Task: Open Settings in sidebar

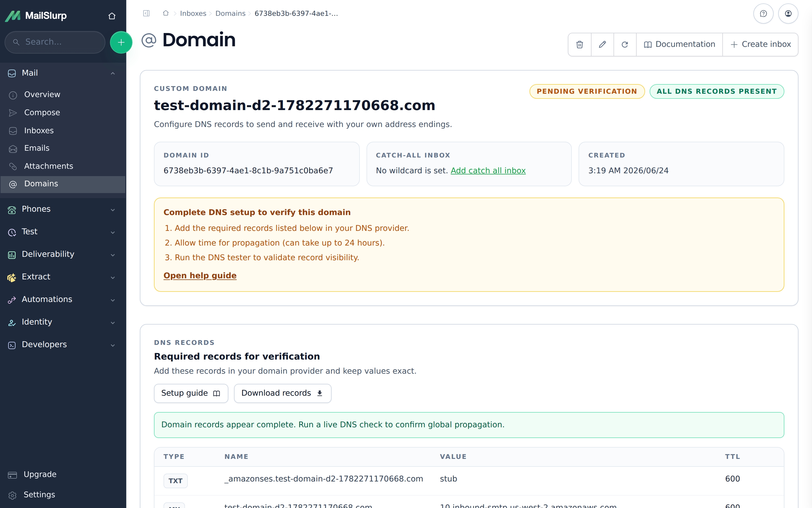Action: pos(39,495)
